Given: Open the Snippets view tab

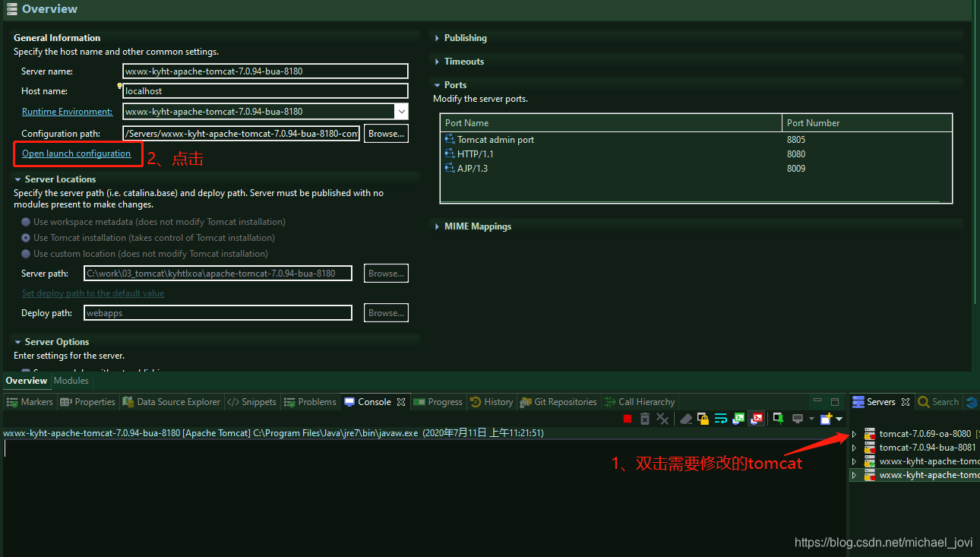Looking at the screenshot, I should (252, 402).
